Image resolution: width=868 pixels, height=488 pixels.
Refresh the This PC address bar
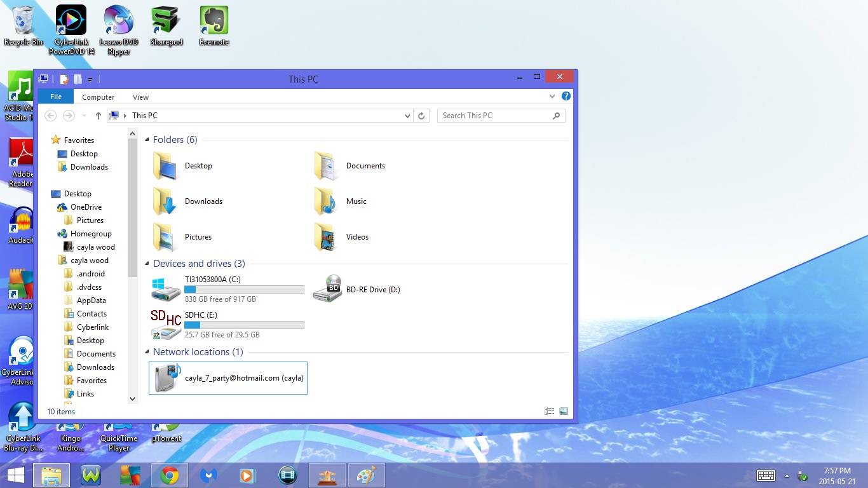pyautogui.click(x=421, y=116)
